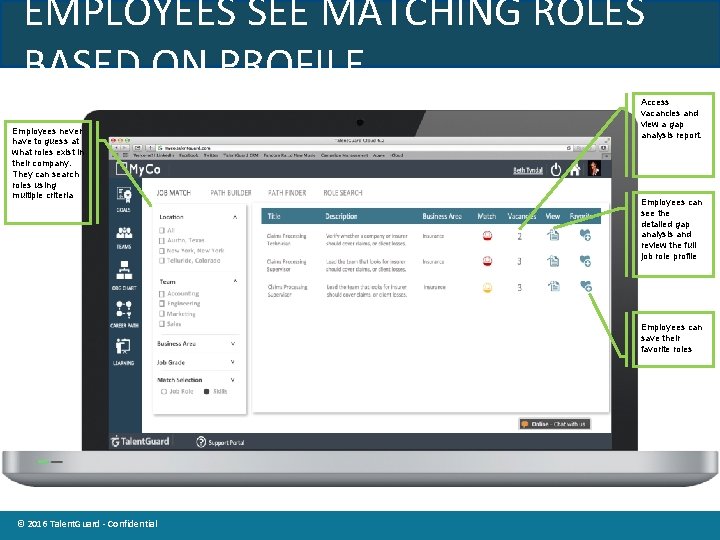This screenshot has width=720, height=540.
Task: Tick the Accounting team checkbox
Action: click(162, 293)
